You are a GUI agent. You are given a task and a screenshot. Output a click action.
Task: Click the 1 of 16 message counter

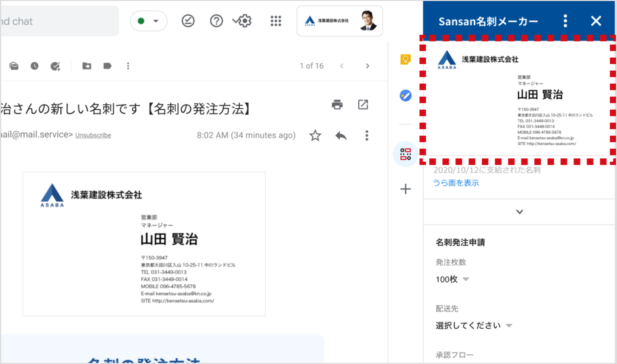click(312, 66)
